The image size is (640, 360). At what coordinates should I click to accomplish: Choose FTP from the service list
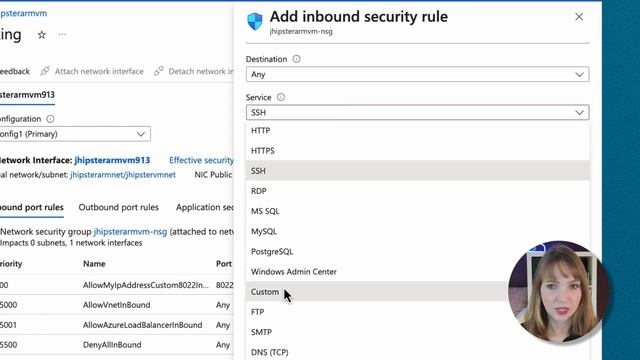point(417,312)
